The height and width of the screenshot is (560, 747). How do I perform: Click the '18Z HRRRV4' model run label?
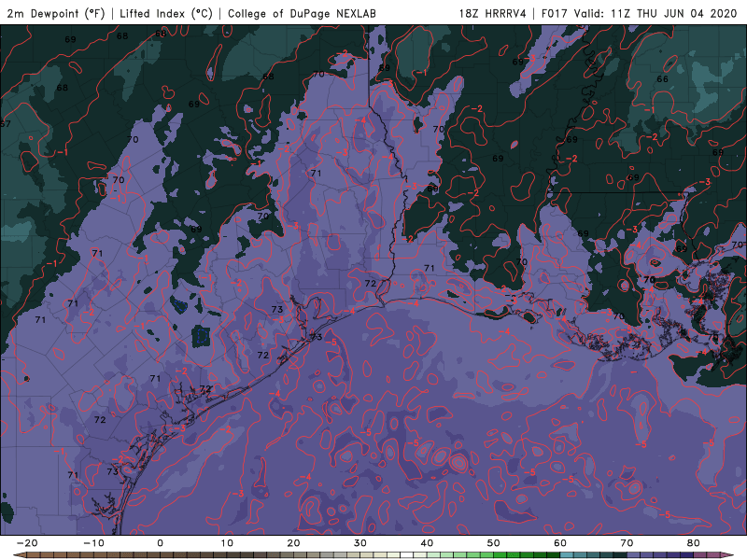[492, 13]
